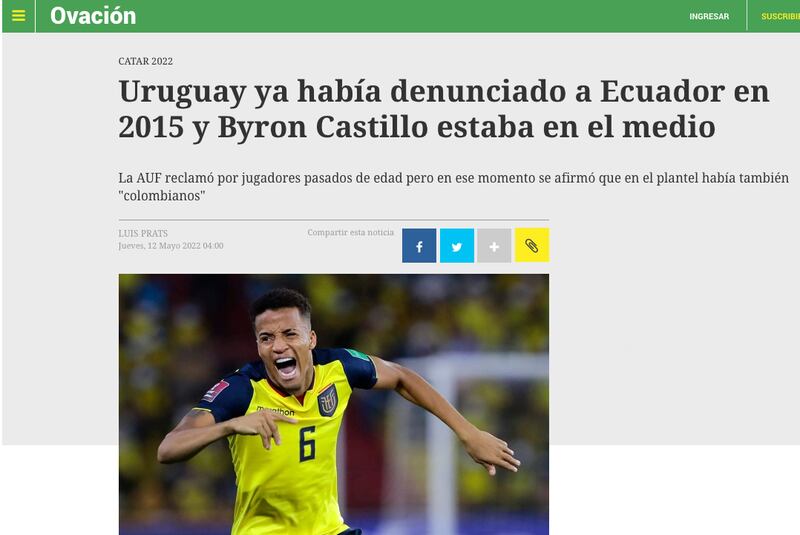Viewport: 800px width, 535px height.
Task: Open the CATAR 2022 section link
Action: click(145, 61)
